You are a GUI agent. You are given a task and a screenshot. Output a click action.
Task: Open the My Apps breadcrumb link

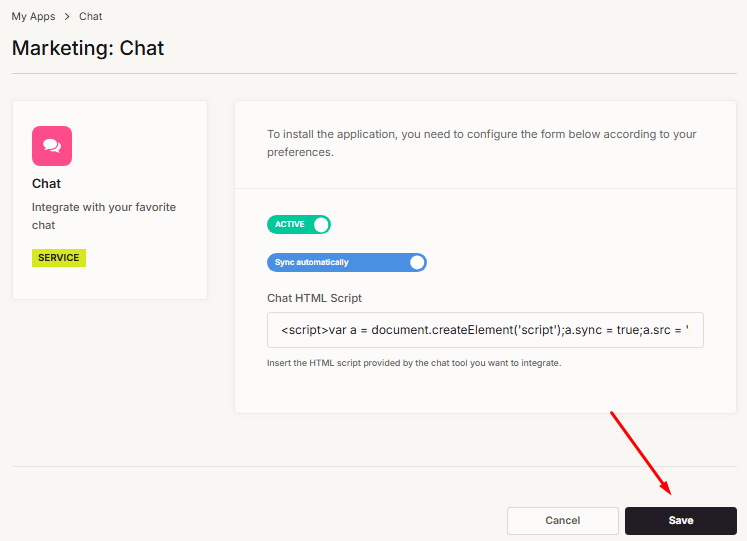pos(33,17)
